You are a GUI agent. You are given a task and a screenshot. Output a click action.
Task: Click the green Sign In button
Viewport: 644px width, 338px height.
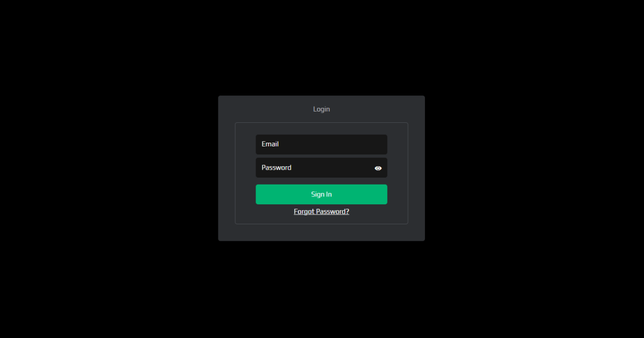point(321,194)
